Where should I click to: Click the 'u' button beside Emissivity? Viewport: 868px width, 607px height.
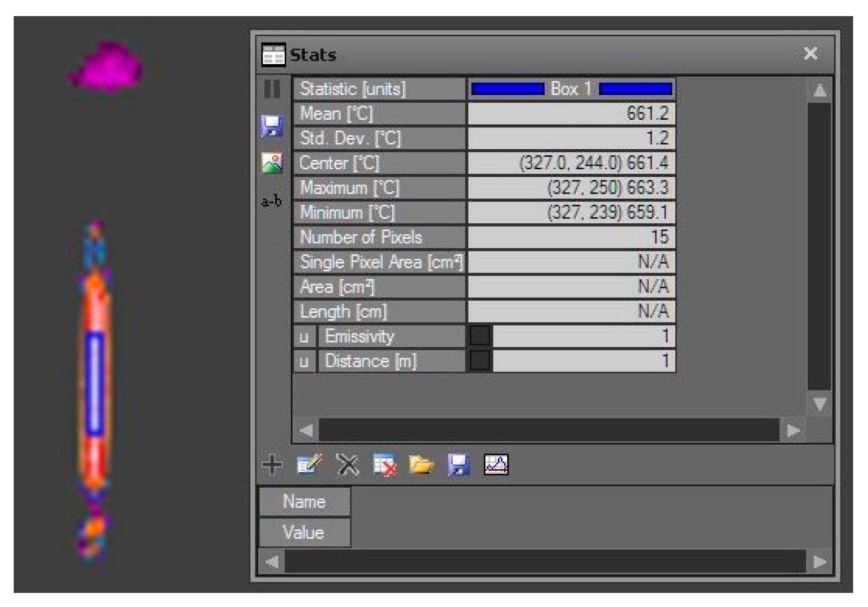(x=304, y=336)
